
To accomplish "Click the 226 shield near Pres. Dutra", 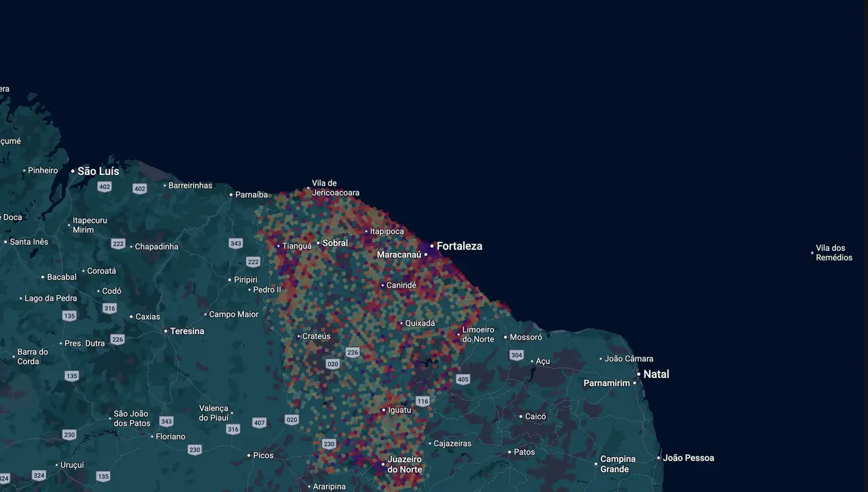I will pos(118,340).
